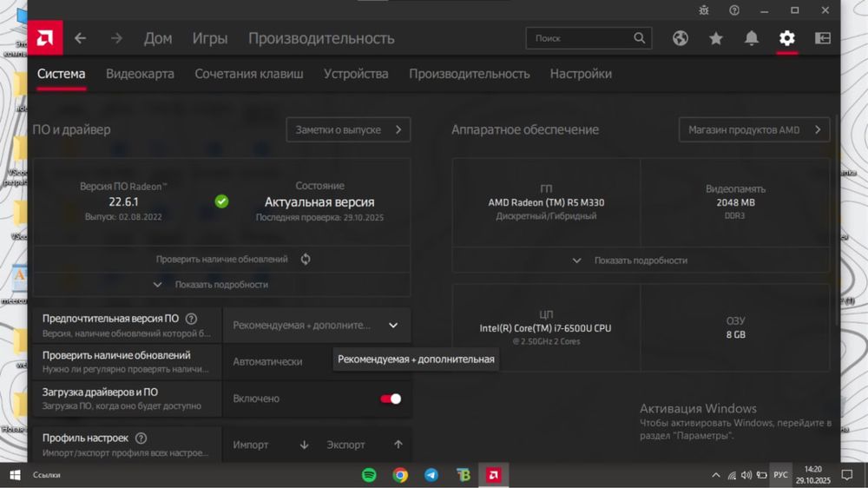Click help icon next to Предпочтительная версия ПО

point(191,319)
